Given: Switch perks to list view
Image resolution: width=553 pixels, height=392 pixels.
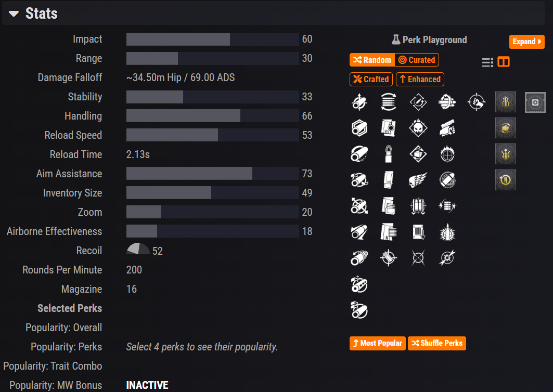Looking at the screenshot, I should (487, 62).
